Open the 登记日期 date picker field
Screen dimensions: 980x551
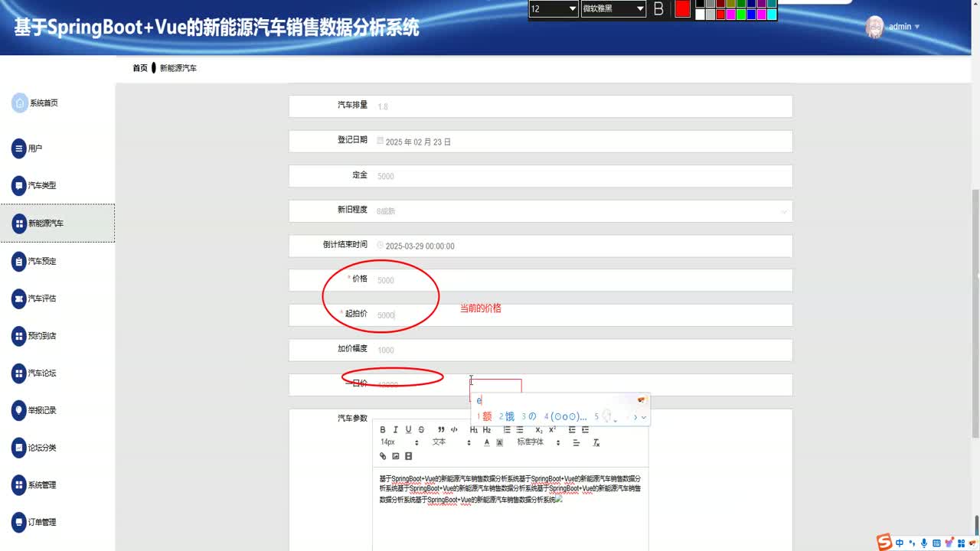coord(541,142)
